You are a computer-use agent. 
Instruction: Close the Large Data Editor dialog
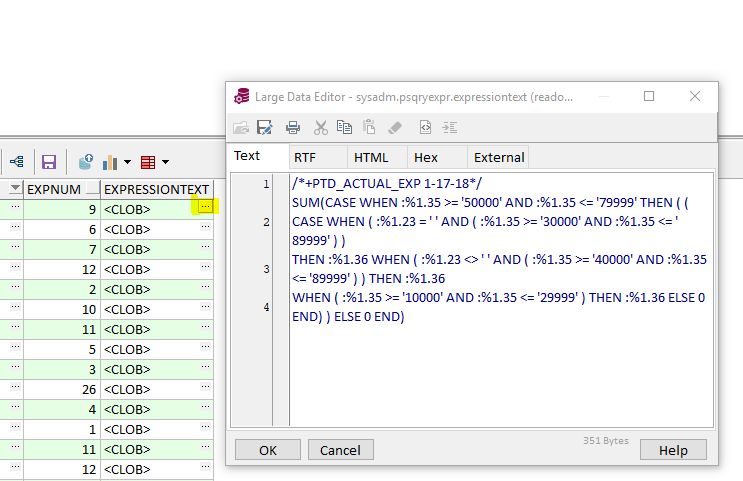(x=695, y=96)
